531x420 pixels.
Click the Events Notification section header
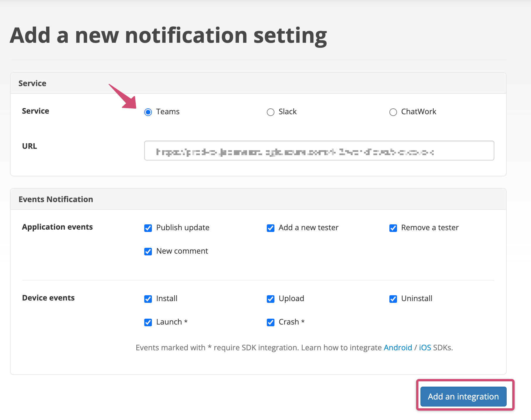point(56,199)
